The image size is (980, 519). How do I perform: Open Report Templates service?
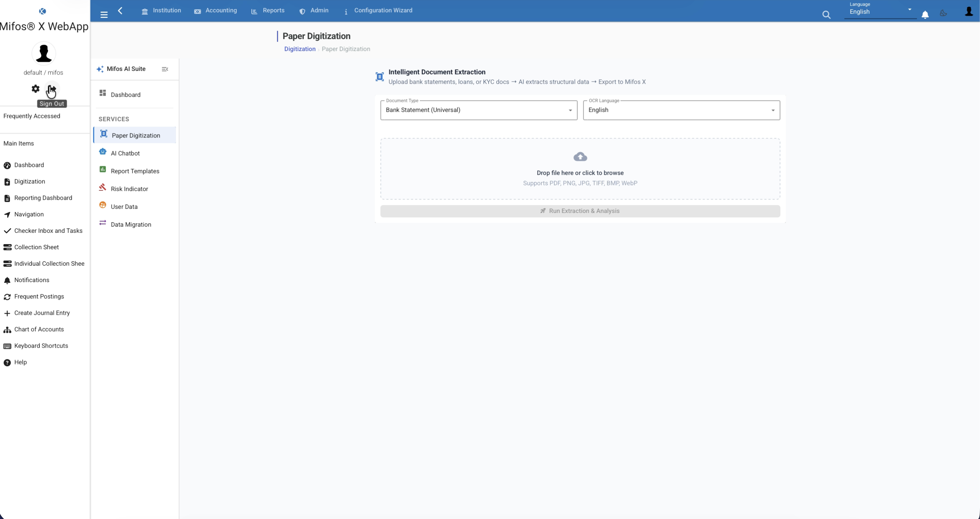click(x=135, y=171)
